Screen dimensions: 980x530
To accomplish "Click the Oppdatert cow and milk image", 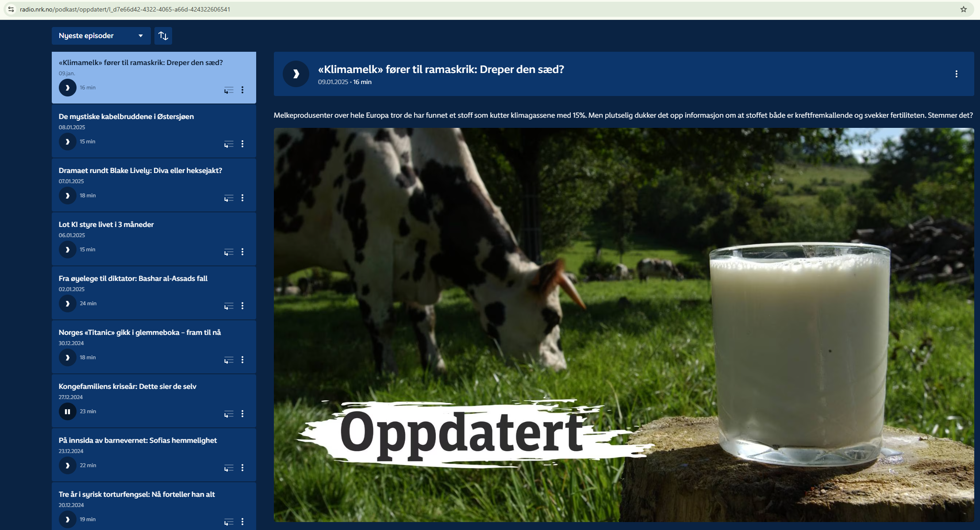I will coord(623,325).
